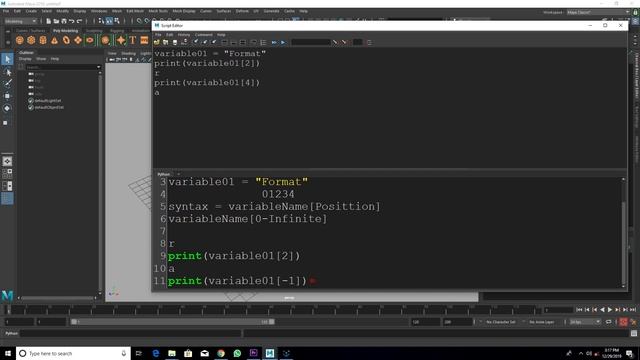
Task: Go to start of playback range
Action: pyautogui.click(x=579, y=310)
